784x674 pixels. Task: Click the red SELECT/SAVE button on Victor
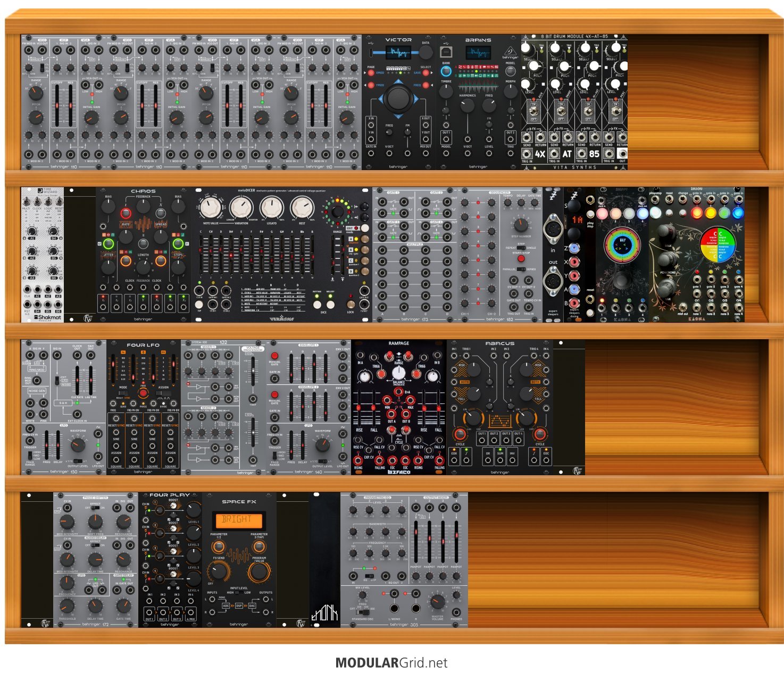426,72
